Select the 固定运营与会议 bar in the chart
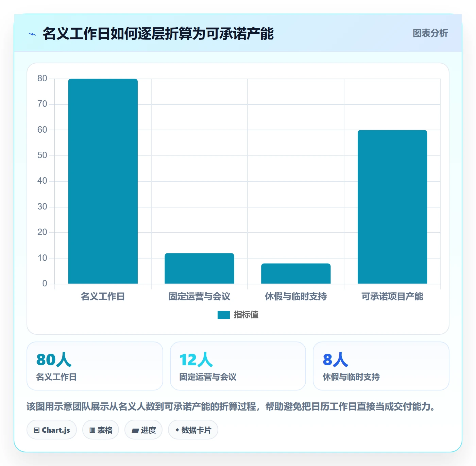The height and width of the screenshot is (466, 476). (x=200, y=268)
